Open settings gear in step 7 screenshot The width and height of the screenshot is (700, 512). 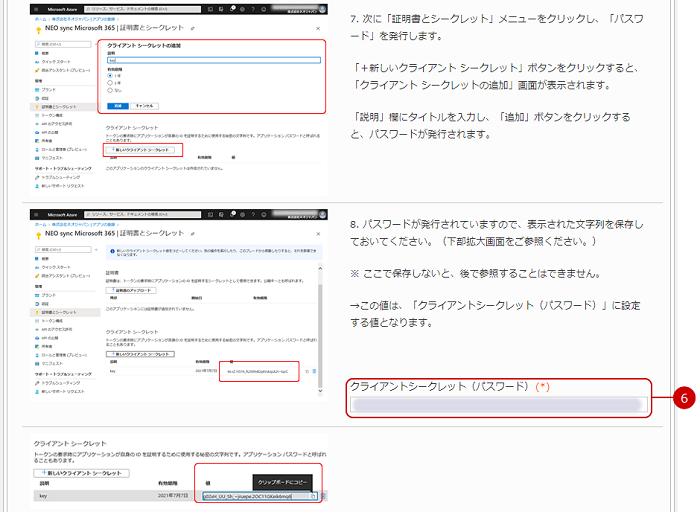click(x=242, y=9)
